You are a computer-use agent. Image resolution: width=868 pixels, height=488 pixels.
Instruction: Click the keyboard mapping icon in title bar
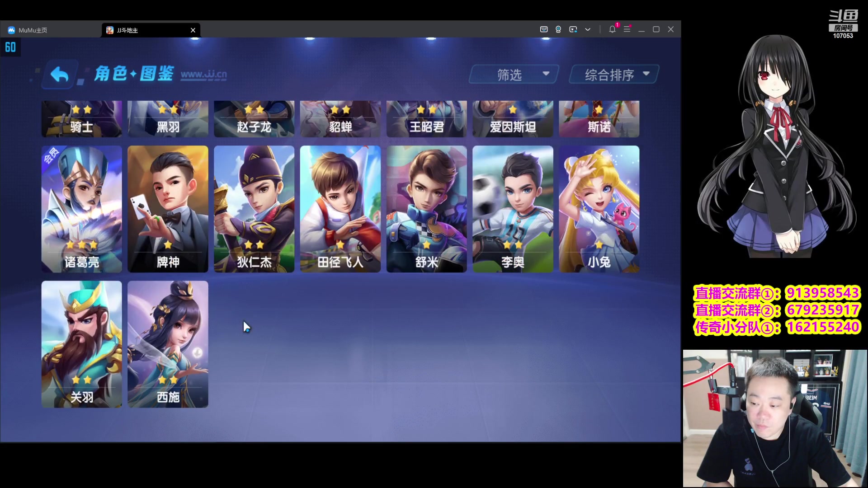(544, 29)
